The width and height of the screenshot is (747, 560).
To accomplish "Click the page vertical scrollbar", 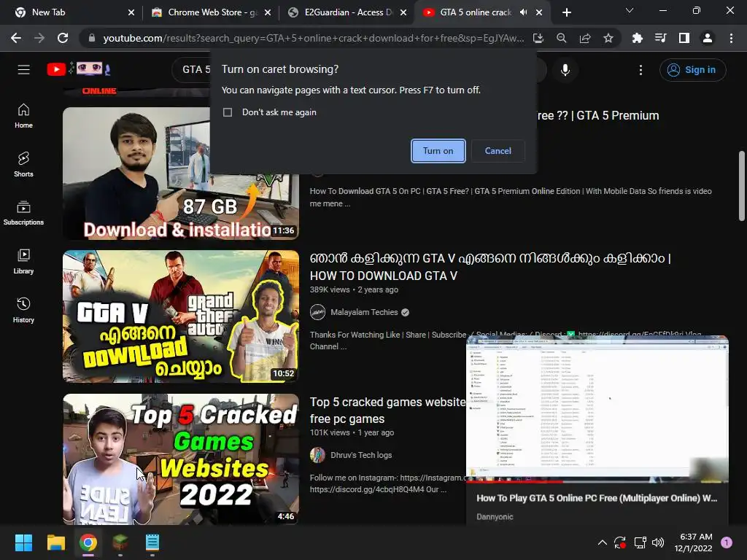I will tap(741, 186).
